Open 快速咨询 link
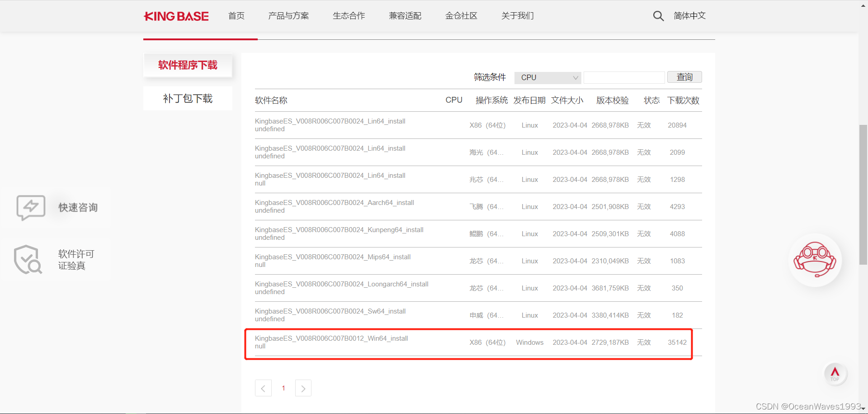The width and height of the screenshot is (868, 414). click(x=78, y=208)
